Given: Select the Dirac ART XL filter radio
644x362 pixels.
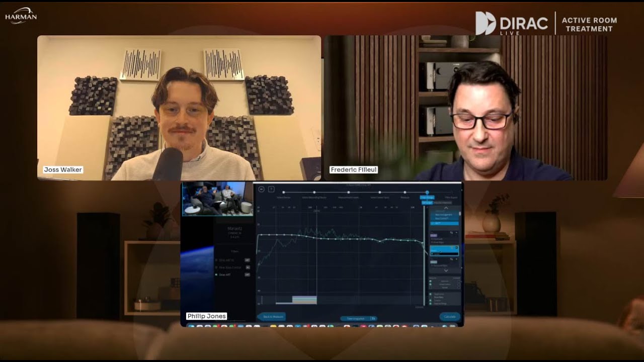Looking at the screenshot, I should point(216,260).
